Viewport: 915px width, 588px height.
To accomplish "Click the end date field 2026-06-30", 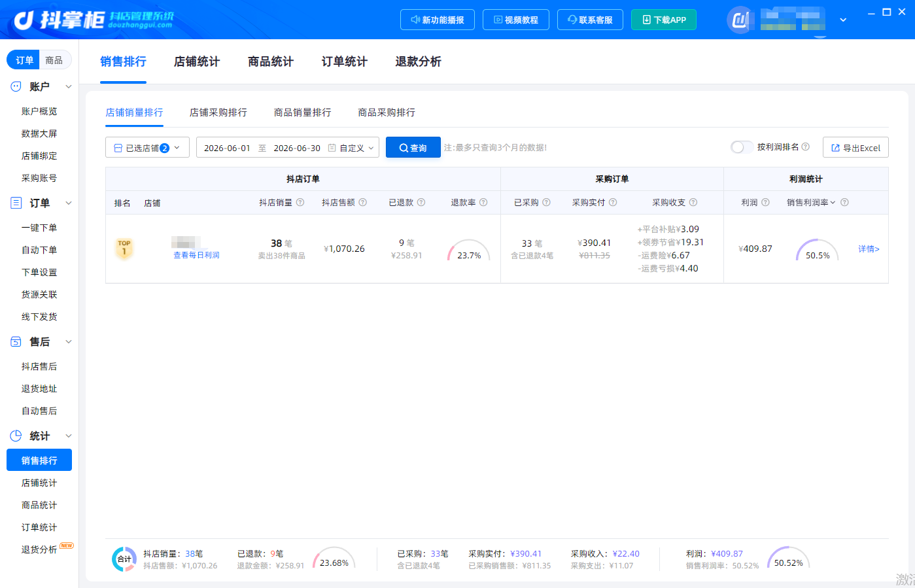I will click(x=297, y=148).
